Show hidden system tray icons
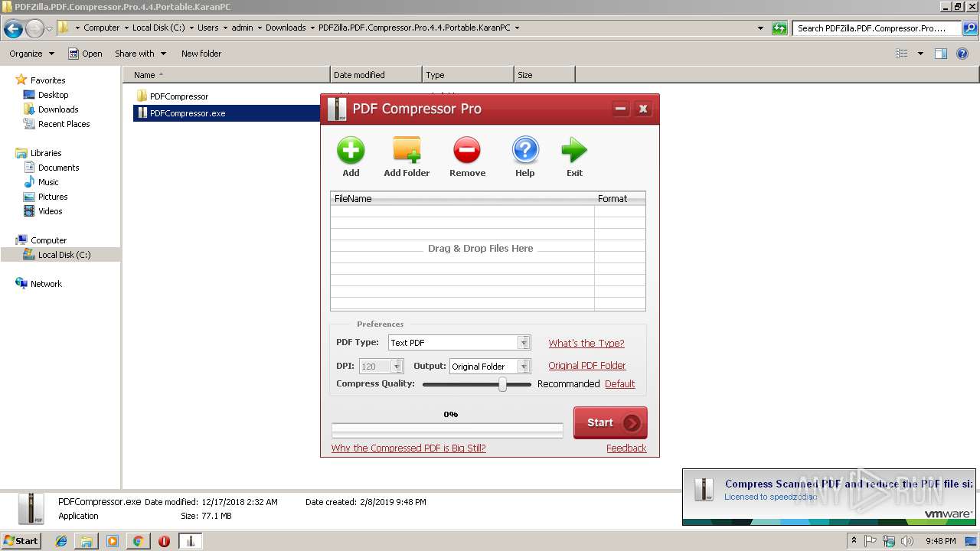980x551 pixels. coord(854,541)
